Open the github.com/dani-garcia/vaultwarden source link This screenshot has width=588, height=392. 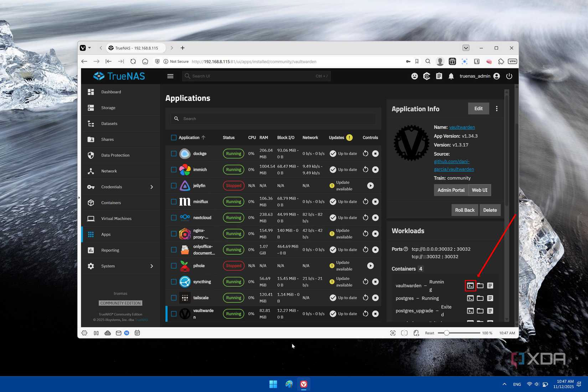454,165
